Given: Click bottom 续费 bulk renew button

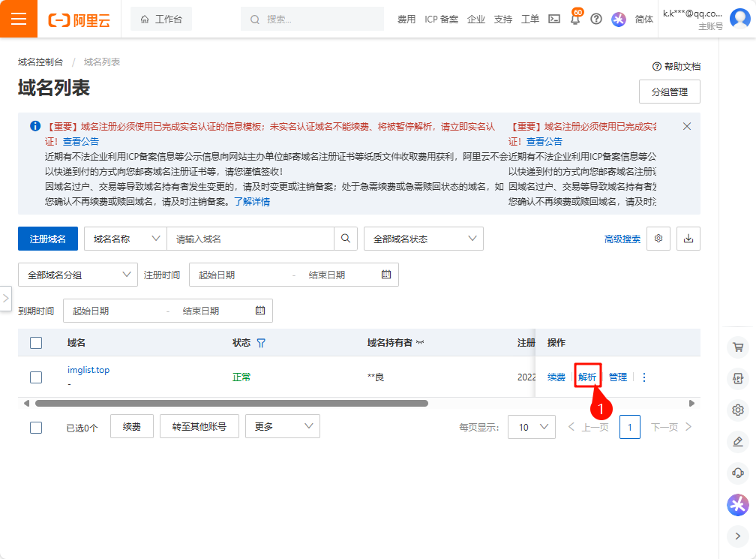Looking at the screenshot, I should click(x=132, y=426).
